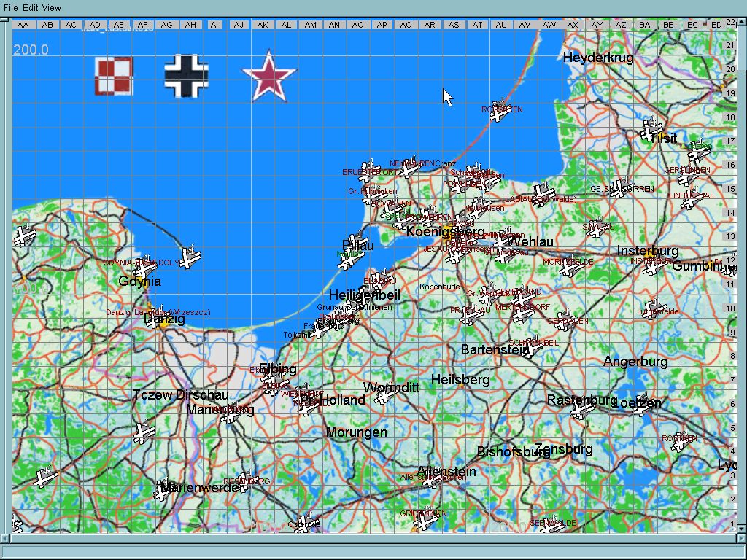Click column header AF
The image size is (747, 560).
pos(142,25)
